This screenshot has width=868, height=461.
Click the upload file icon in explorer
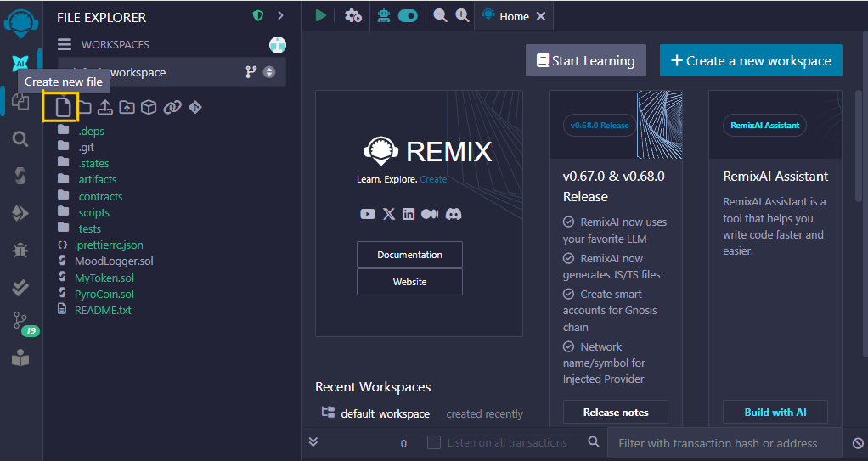[105, 107]
